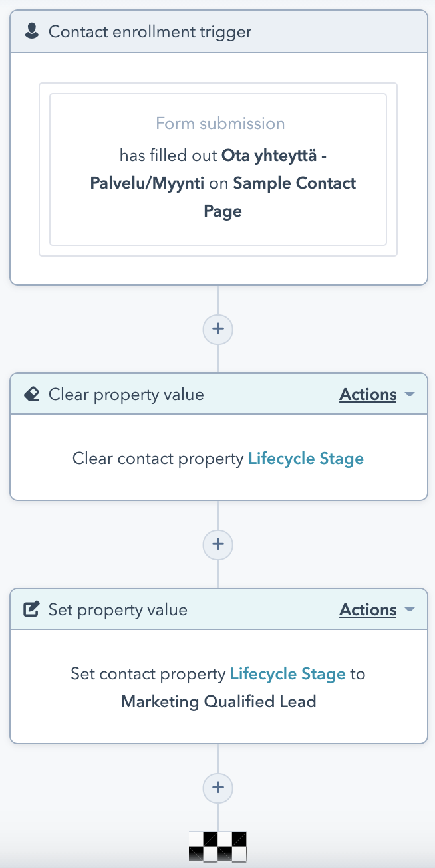
Task: Click the eraser icon on Clear property value
Action: coord(31,394)
